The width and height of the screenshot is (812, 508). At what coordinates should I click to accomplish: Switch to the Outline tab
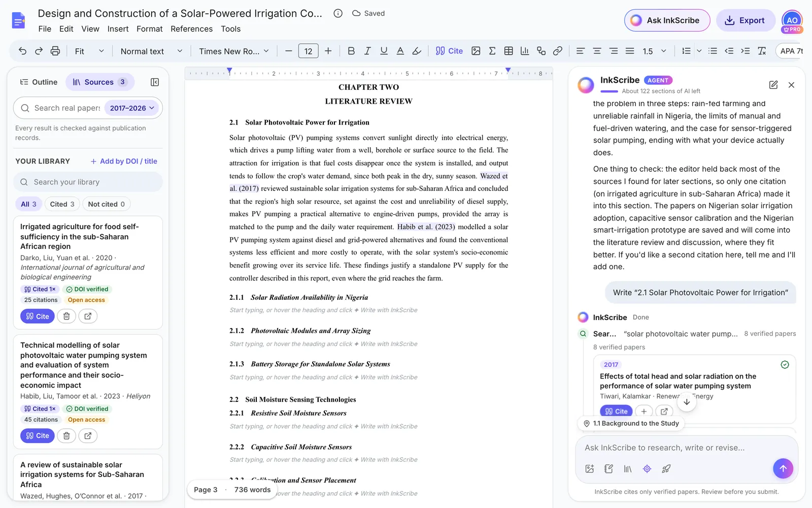pos(39,82)
